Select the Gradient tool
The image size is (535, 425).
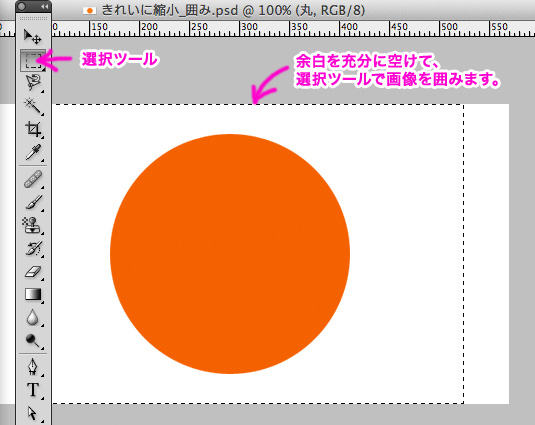coord(33,294)
